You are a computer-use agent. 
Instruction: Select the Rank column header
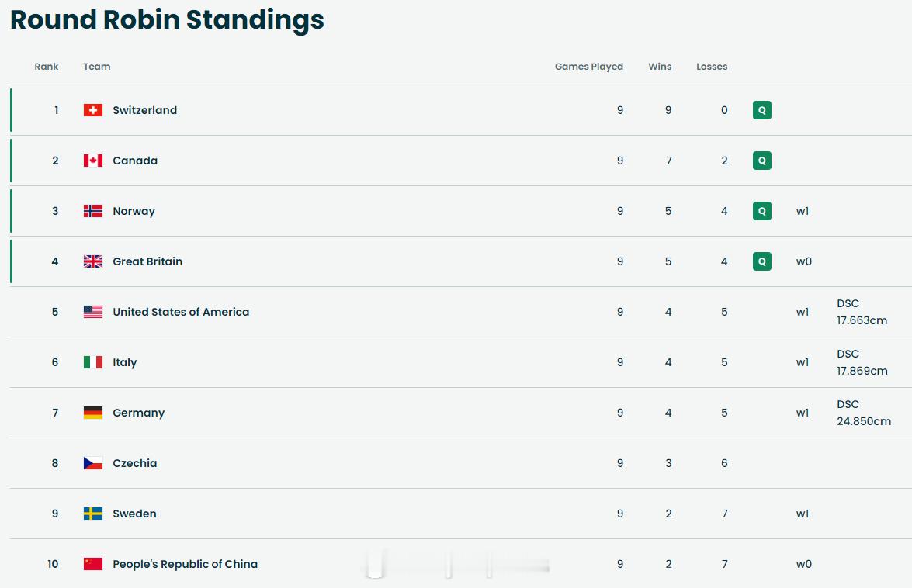point(47,67)
